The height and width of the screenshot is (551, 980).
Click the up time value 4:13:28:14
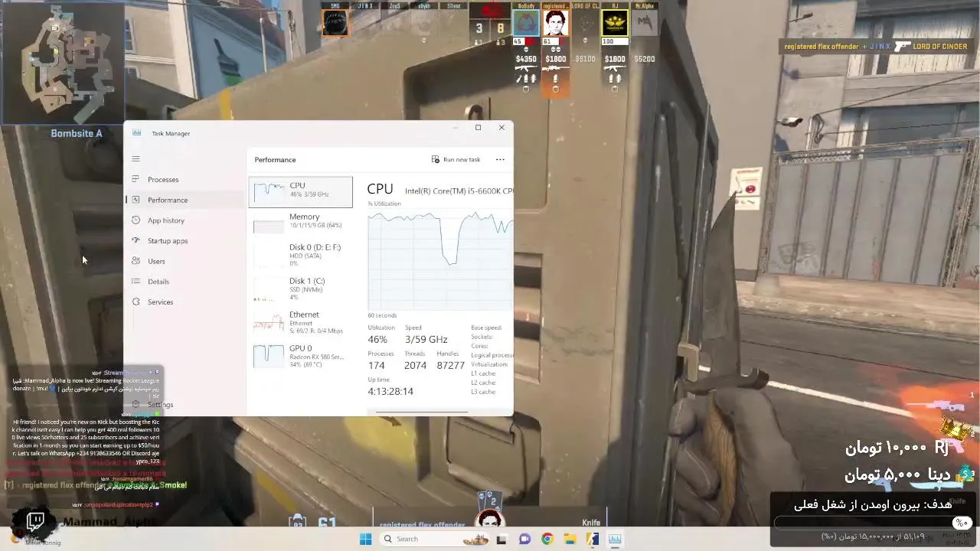click(x=390, y=391)
